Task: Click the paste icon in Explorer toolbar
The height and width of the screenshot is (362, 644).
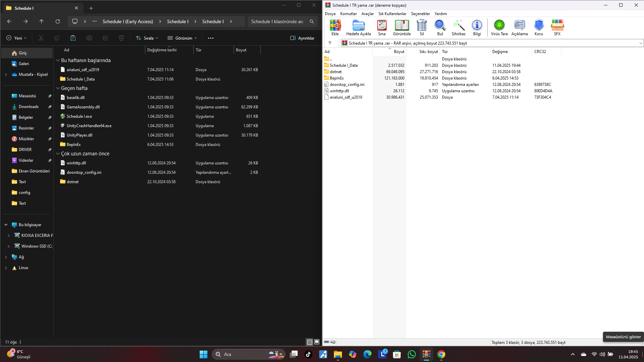Action: (x=73, y=38)
